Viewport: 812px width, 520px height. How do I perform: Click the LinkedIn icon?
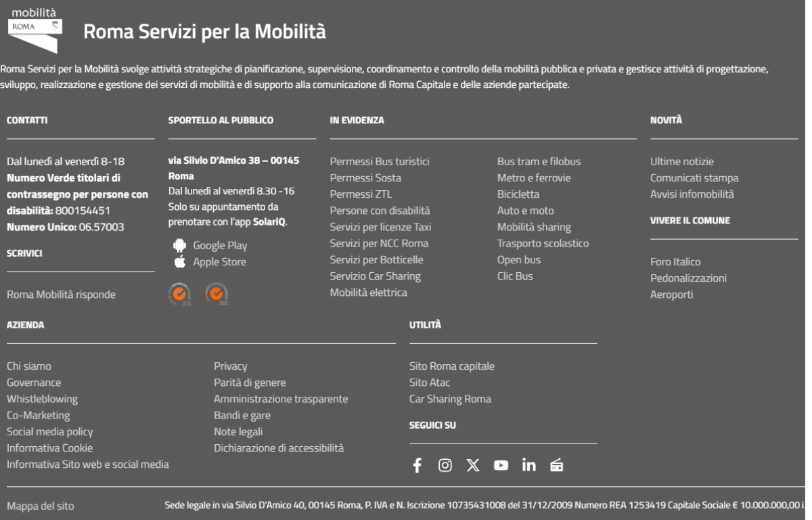(528, 465)
